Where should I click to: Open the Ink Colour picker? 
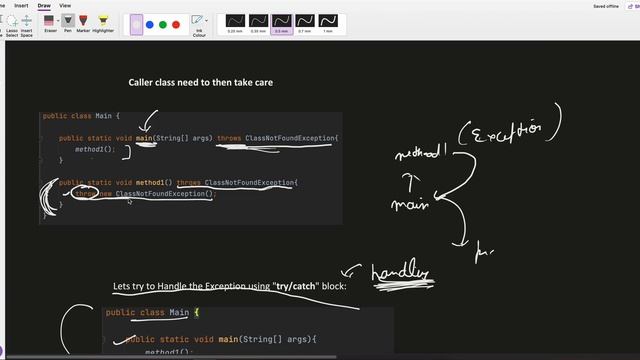[x=198, y=26]
